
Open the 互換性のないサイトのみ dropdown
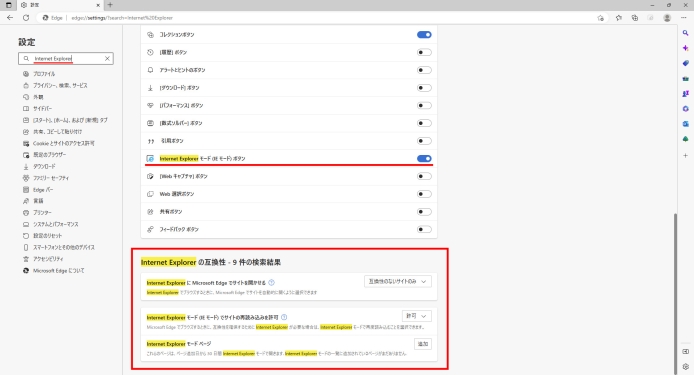397,282
